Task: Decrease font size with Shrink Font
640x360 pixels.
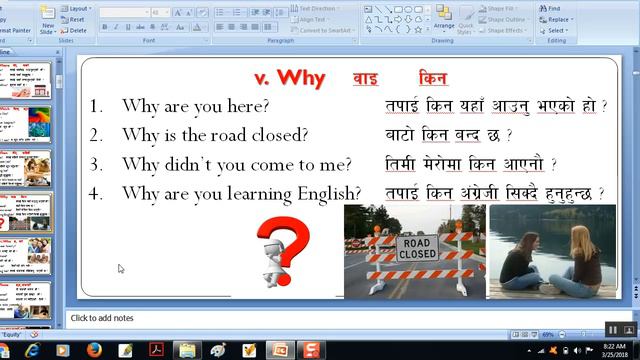Action: [189, 13]
